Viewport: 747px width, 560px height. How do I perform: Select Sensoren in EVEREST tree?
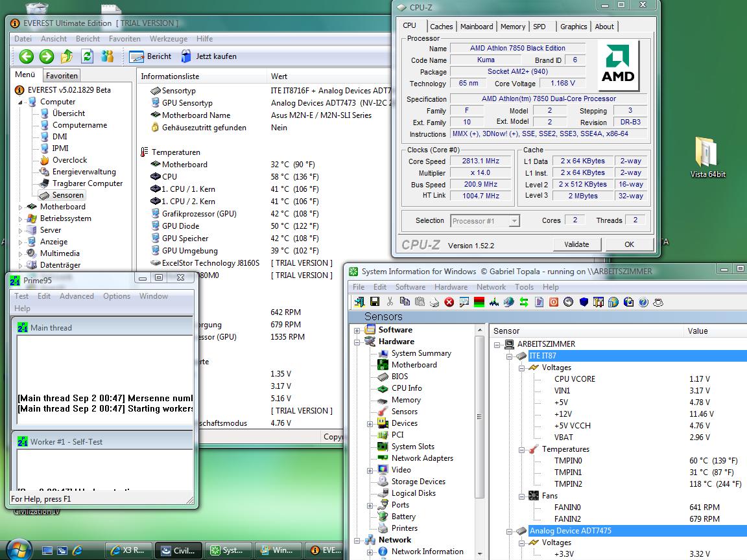(x=67, y=195)
